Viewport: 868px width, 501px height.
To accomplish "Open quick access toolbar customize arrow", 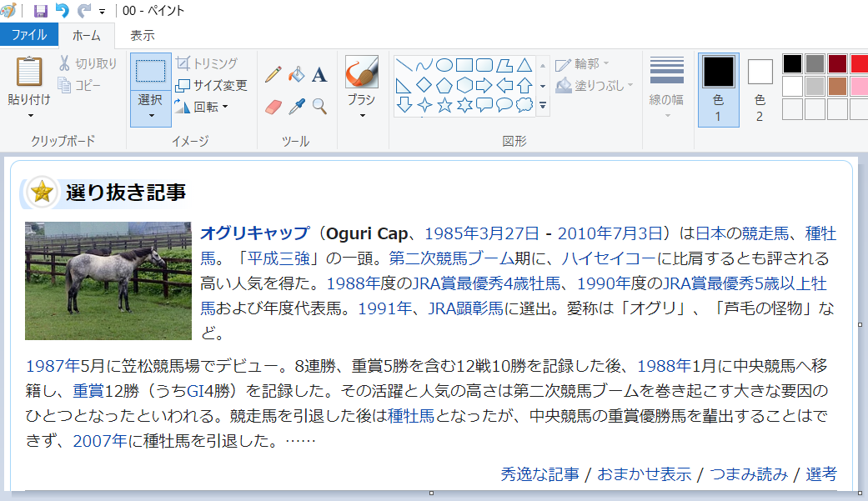I will [103, 11].
